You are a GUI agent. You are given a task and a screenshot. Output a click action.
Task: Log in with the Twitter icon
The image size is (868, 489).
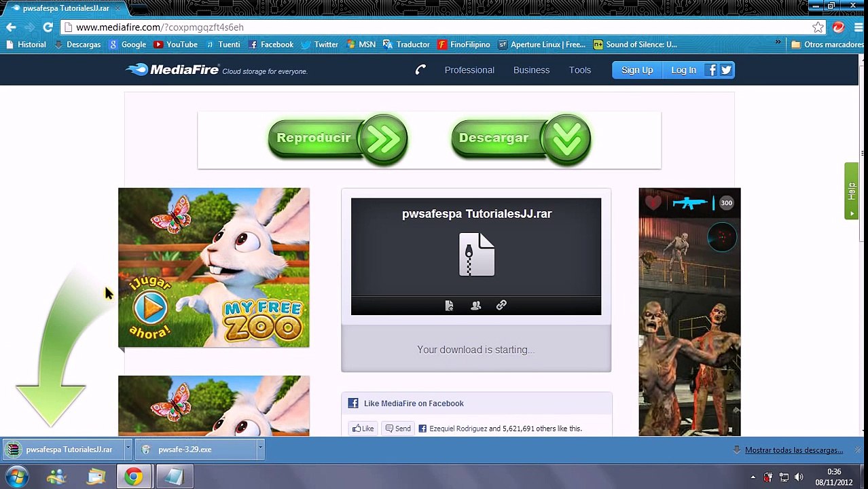726,70
